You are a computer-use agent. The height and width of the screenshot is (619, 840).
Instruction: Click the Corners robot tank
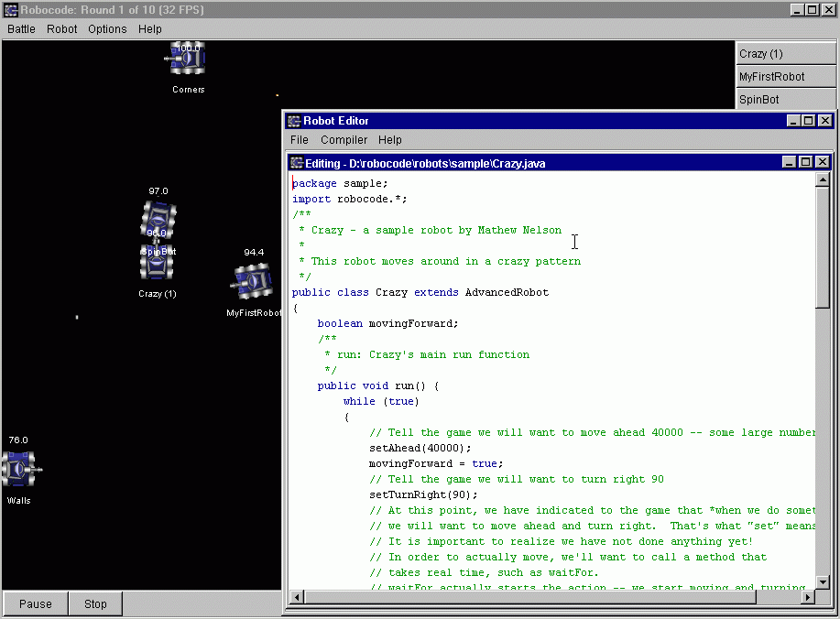tap(186, 58)
